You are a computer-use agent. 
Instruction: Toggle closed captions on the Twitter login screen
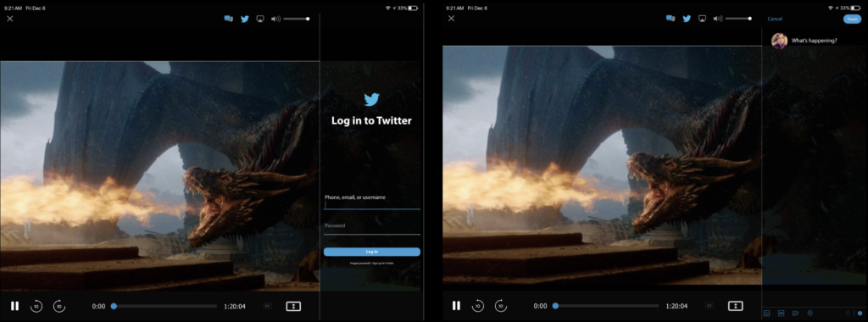[267, 306]
